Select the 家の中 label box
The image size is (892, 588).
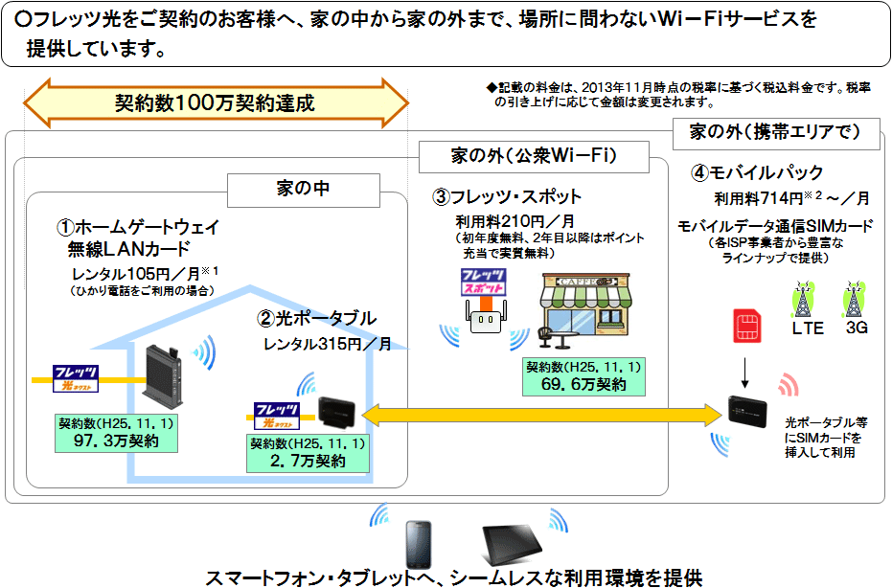click(303, 190)
